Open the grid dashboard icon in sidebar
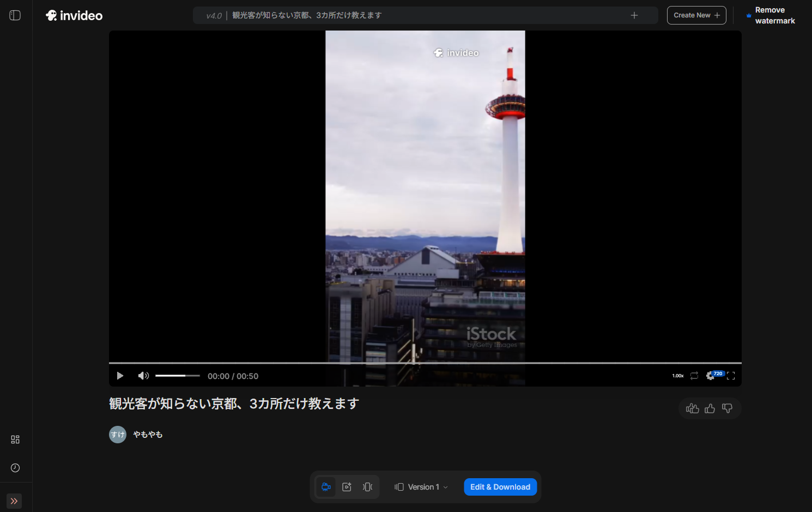Image resolution: width=812 pixels, height=512 pixels. tap(15, 439)
